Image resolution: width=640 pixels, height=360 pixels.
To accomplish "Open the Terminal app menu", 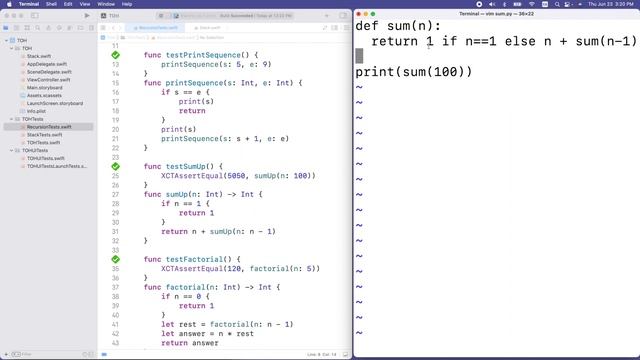I will (29, 4).
